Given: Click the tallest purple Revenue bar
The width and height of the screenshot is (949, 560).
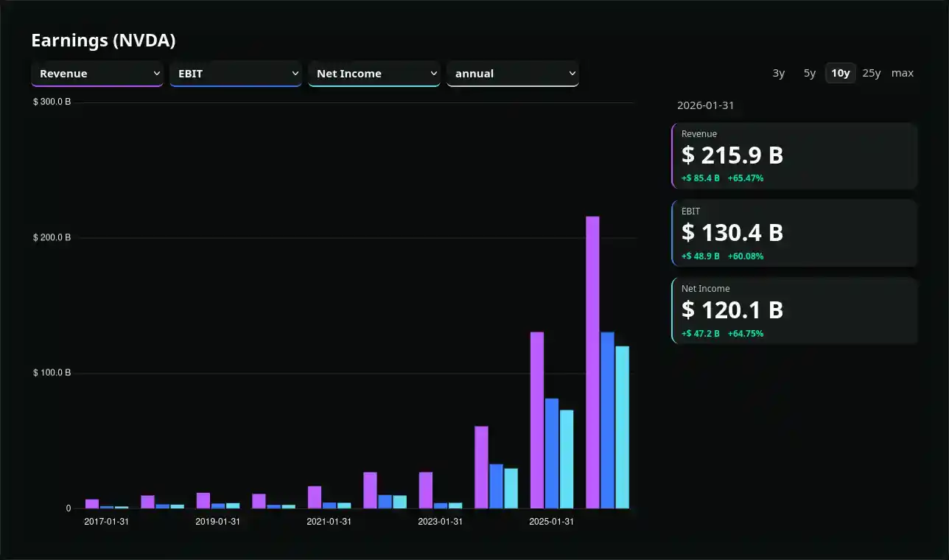Looking at the screenshot, I should click(x=592, y=363).
